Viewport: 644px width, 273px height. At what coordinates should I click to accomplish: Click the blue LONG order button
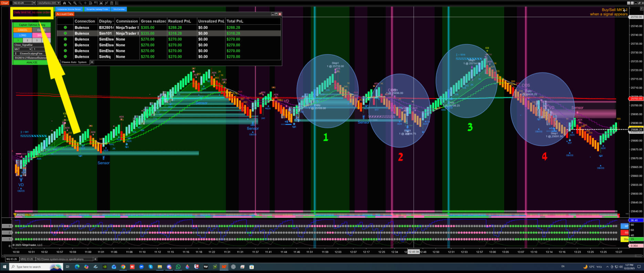click(x=23, y=35)
